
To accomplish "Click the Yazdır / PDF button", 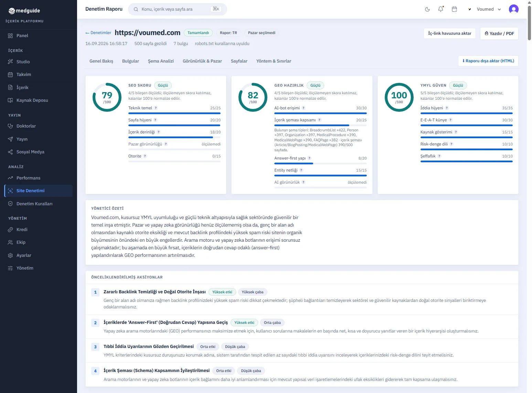I will pos(499,33).
